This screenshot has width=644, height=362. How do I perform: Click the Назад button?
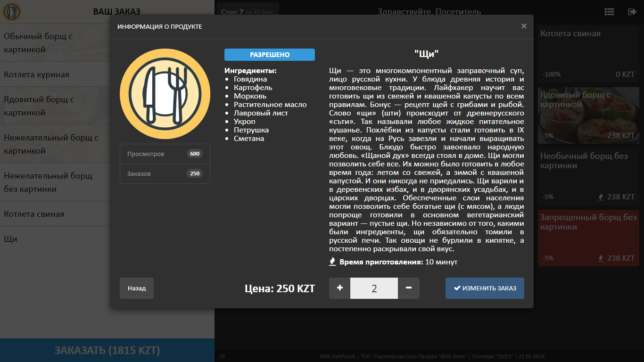pos(136,288)
